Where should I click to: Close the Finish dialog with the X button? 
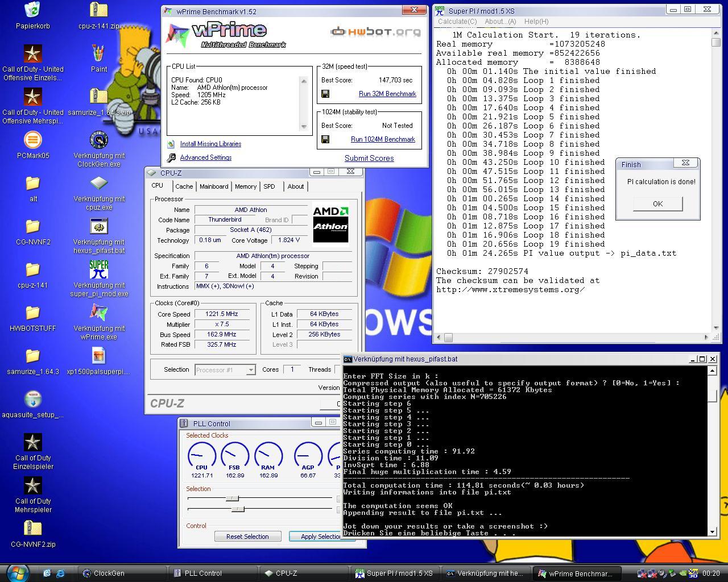click(685, 163)
